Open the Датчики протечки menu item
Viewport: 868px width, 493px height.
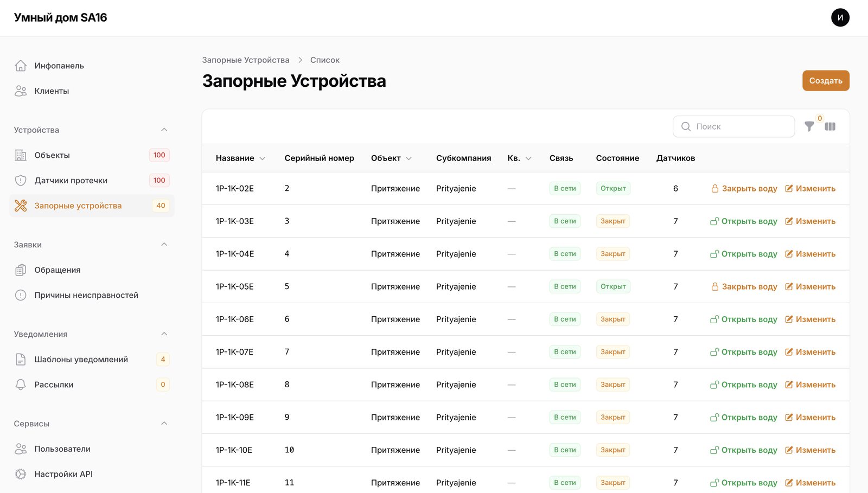click(x=92, y=181)
